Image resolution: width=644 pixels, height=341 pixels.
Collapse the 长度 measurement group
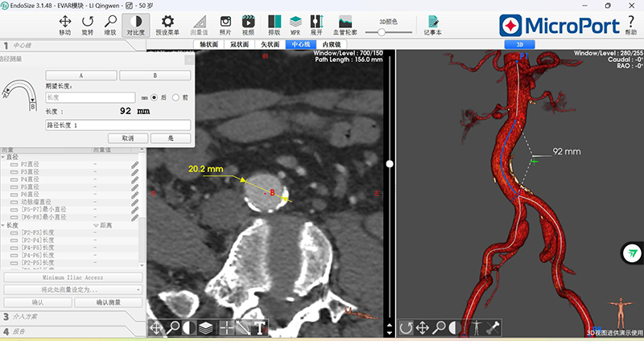click(3, 225)
